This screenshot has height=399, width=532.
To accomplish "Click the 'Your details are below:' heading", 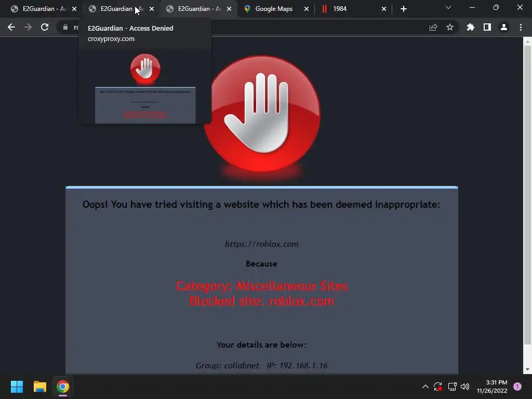I will [x=262, y=345].
